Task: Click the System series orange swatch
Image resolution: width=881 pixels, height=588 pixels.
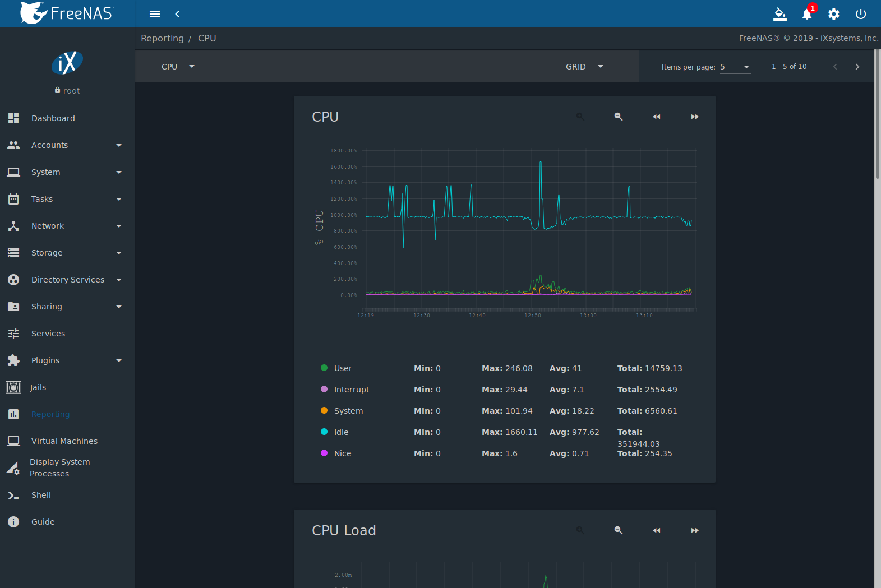Action: coord(324,410)
